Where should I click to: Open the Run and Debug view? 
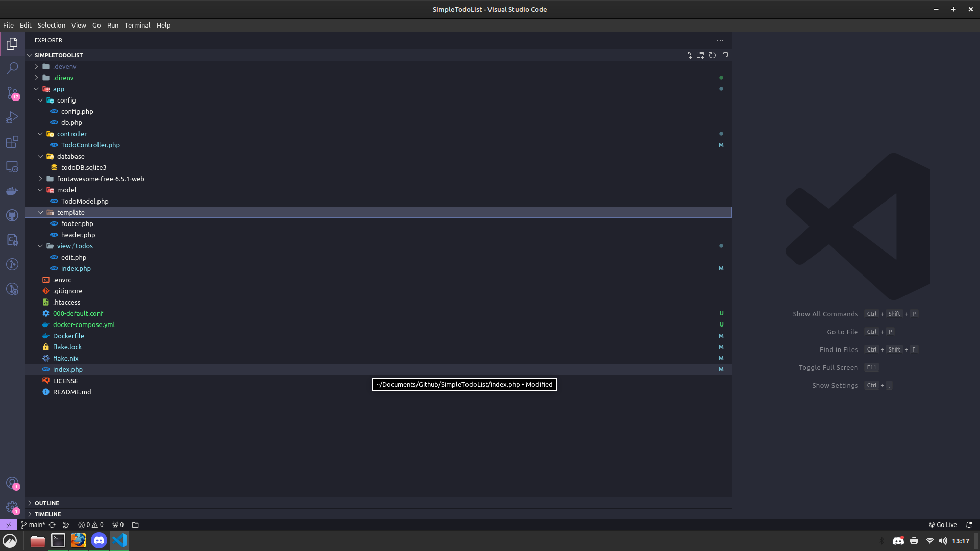tap(12, 117)
